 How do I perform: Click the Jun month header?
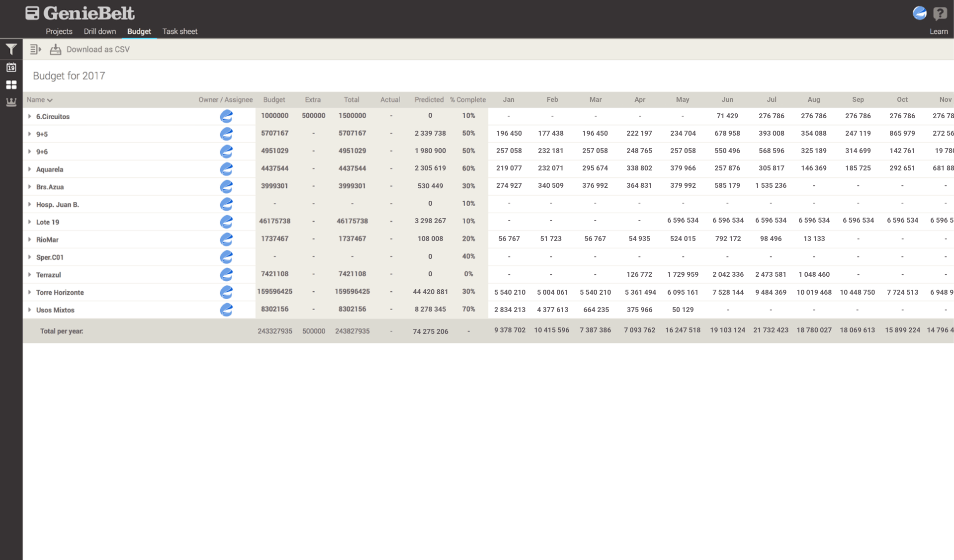[727, 99]
